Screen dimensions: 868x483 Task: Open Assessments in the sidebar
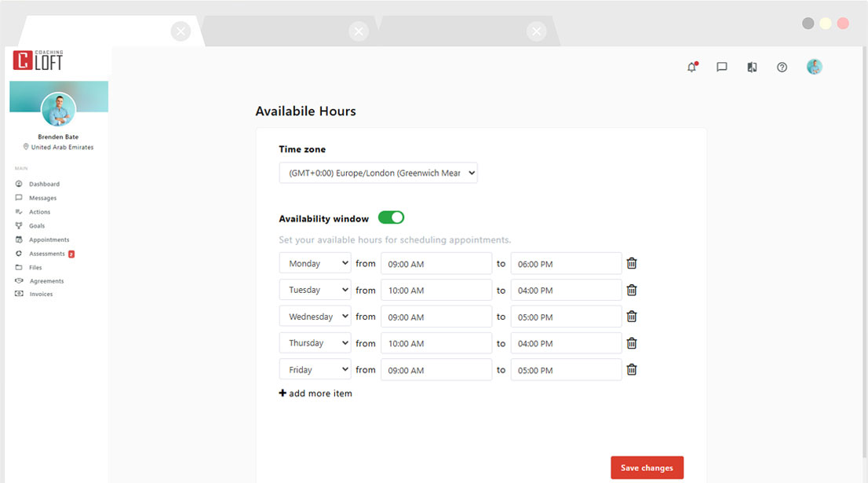47,254
